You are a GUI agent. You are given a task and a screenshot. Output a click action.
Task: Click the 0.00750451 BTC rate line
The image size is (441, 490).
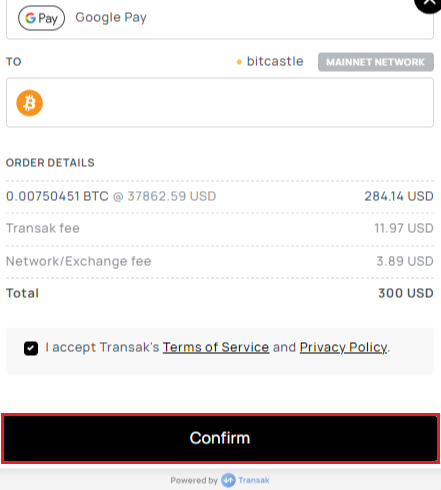[111, 196]
